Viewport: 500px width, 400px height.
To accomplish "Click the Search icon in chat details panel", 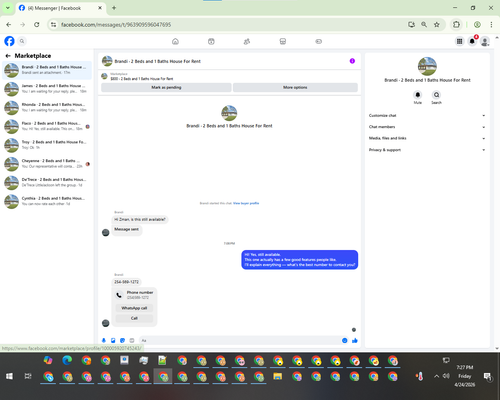I will tap(436, 95).
